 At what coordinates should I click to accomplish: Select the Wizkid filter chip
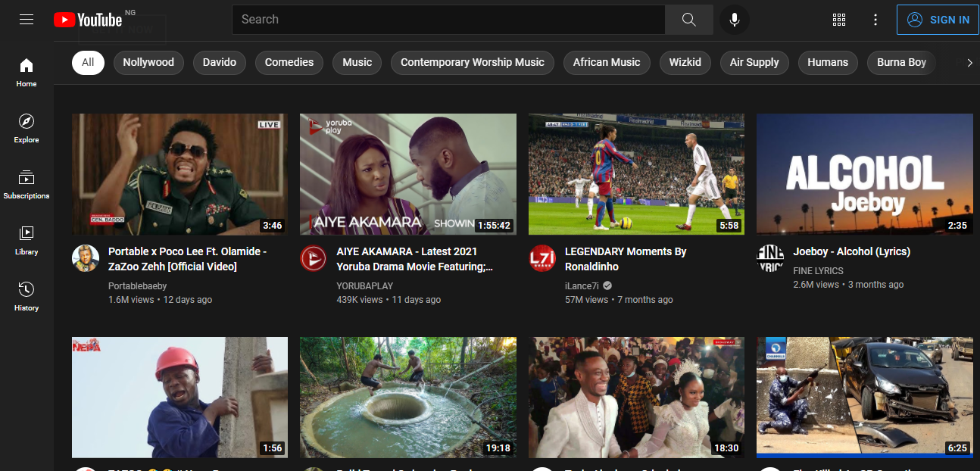click(685, 62)
